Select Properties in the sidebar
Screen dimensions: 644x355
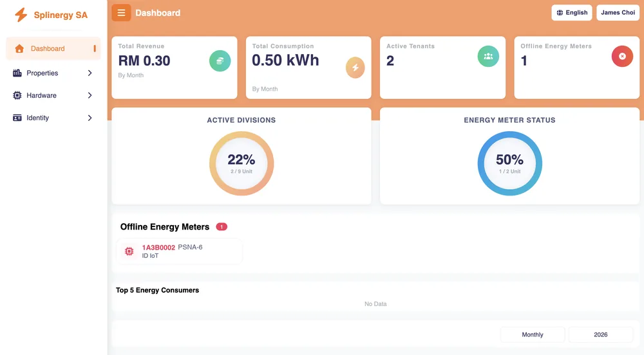click(53, 73)
